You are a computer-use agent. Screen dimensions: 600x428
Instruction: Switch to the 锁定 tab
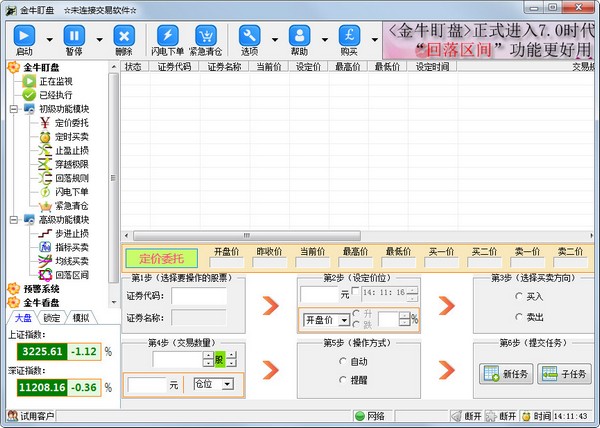click(52, 318)
